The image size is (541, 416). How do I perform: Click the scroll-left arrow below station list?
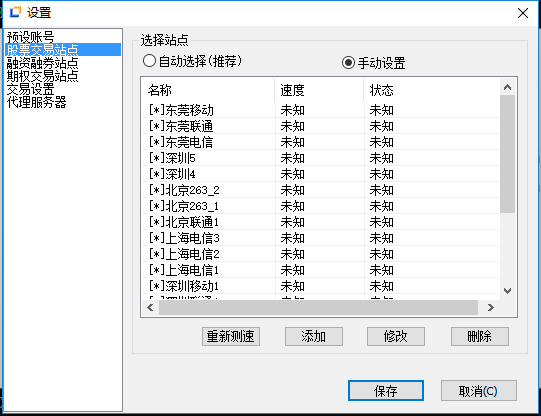point(150,307)
